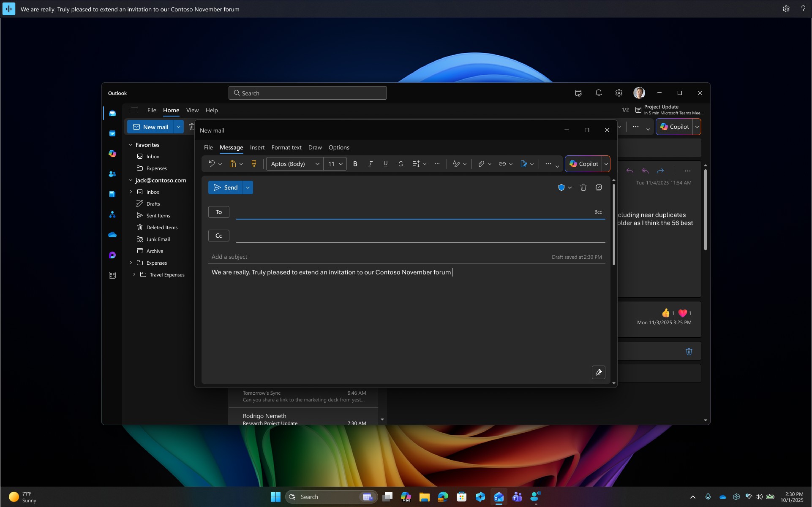This screenshot has height=507, width=812.
Task: Discard the draft with the trash icon
Action: 583,187
